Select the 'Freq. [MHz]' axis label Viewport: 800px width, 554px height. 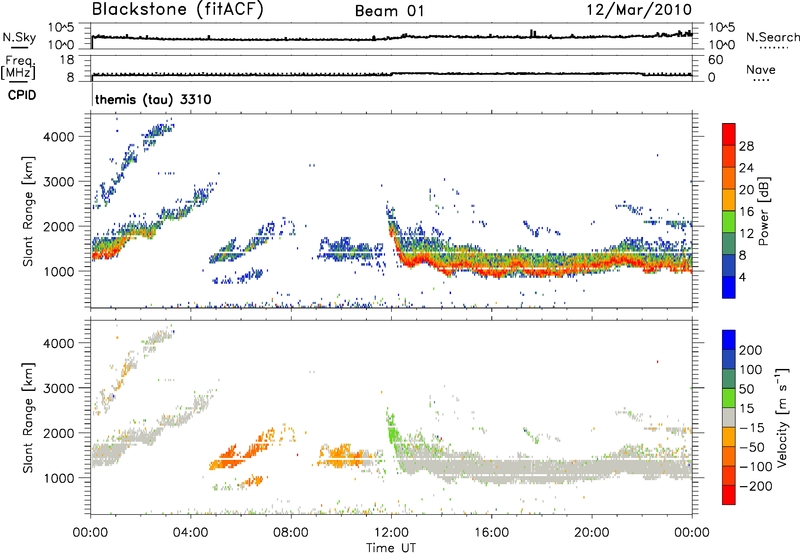(x=18, y=68)
